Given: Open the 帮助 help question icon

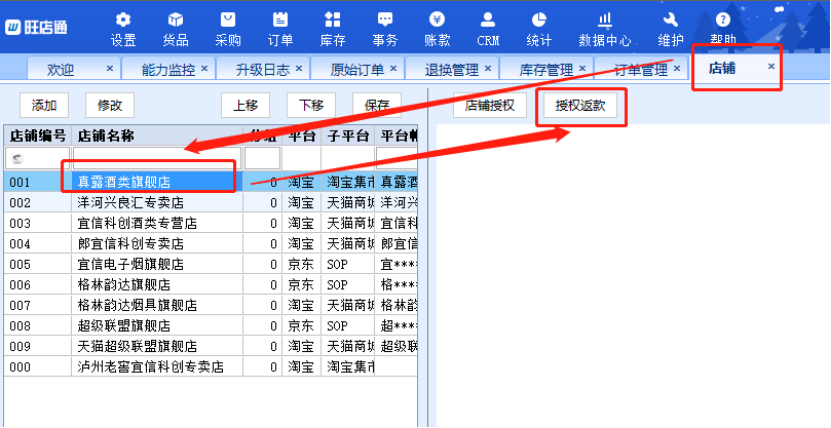Looking at the screenshot, I should 723,20.
